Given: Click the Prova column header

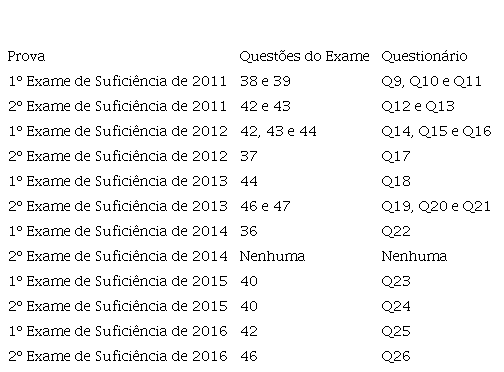Looking at the screenshot, I should pos(26,56).
